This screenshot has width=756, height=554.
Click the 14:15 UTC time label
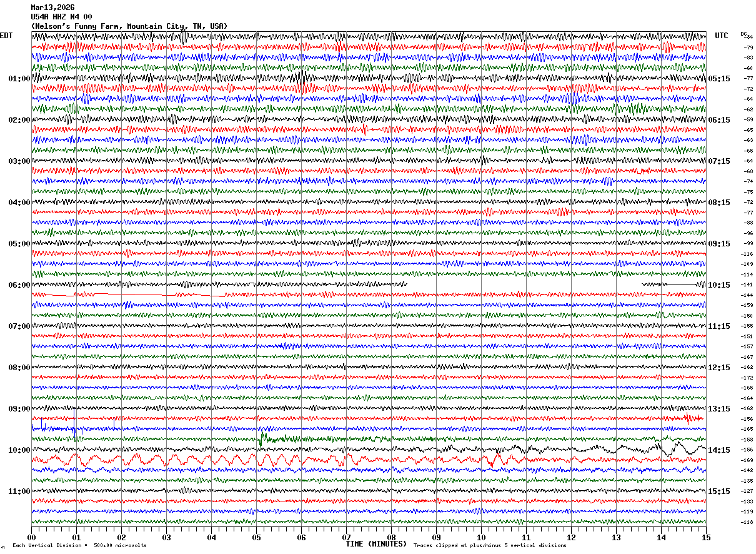(x=719, y=450)
